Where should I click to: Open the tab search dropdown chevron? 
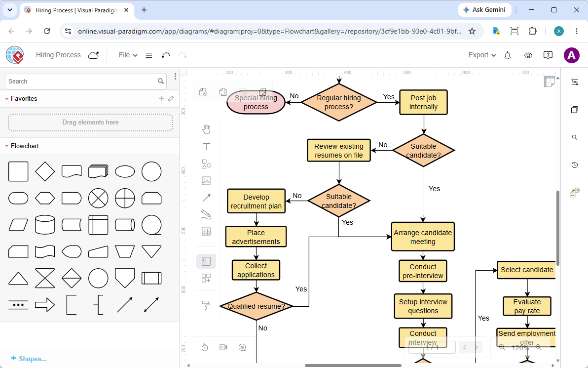pos(10,10)
